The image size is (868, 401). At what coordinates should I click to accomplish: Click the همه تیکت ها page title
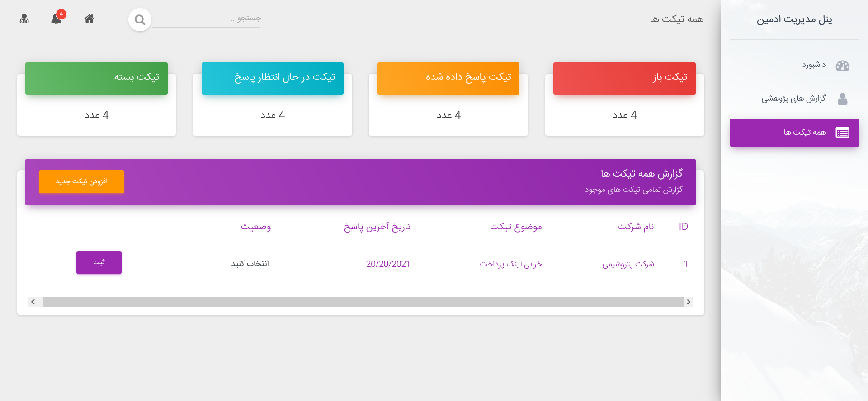pos(677,19)
